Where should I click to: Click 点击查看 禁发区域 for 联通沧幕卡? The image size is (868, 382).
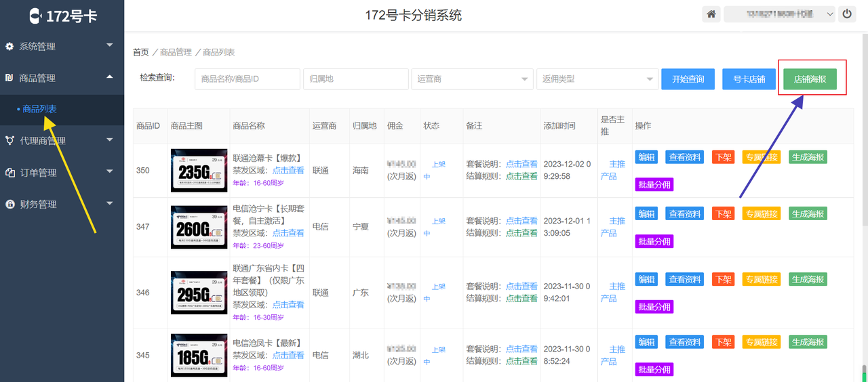[288, 170]
